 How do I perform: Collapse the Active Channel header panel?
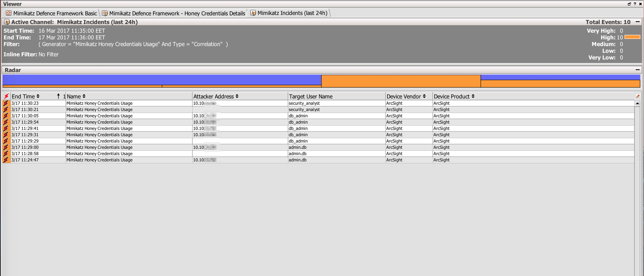(638, 22)
